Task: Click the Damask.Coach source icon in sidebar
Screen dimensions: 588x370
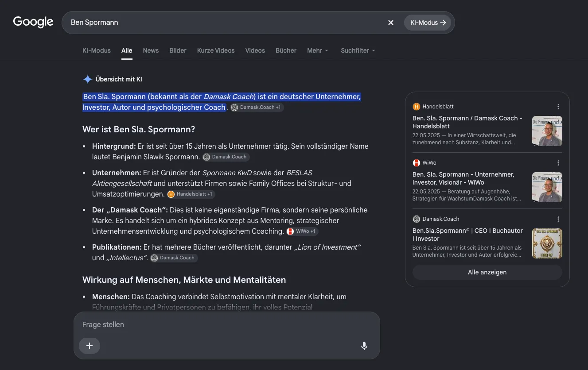Action: coord(416,219)
